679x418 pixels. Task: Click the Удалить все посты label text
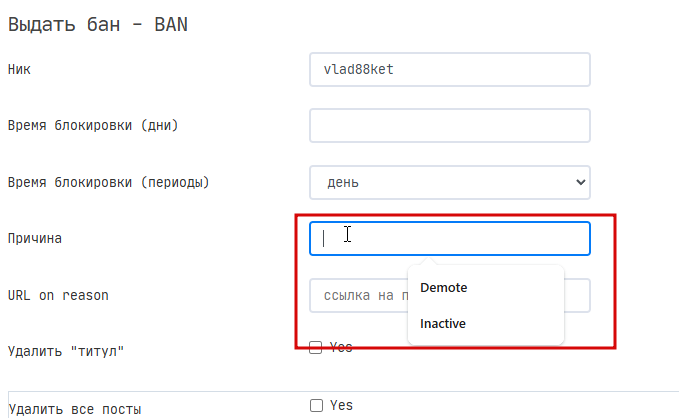[74, 409]
